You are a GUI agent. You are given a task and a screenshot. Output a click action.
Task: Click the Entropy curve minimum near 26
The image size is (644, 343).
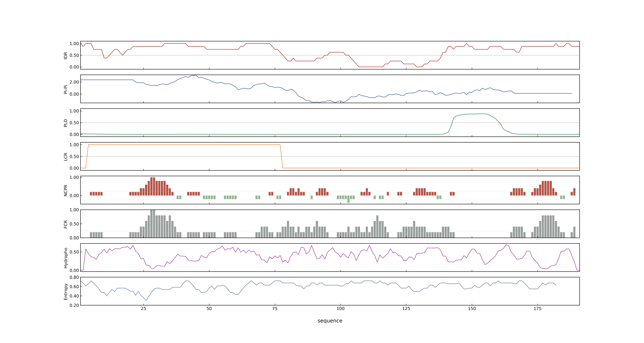point(146,300)
